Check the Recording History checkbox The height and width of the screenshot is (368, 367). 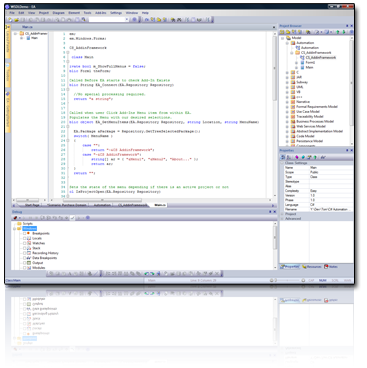pos(24,253)
